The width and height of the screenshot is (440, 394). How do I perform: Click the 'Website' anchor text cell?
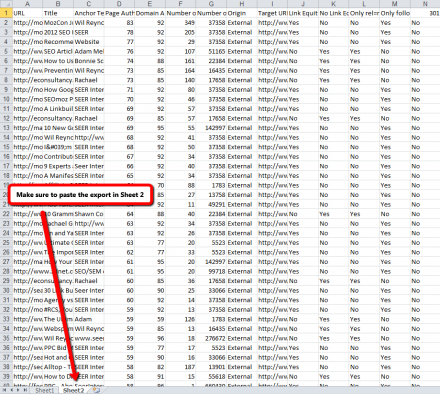tap(89, 42)
